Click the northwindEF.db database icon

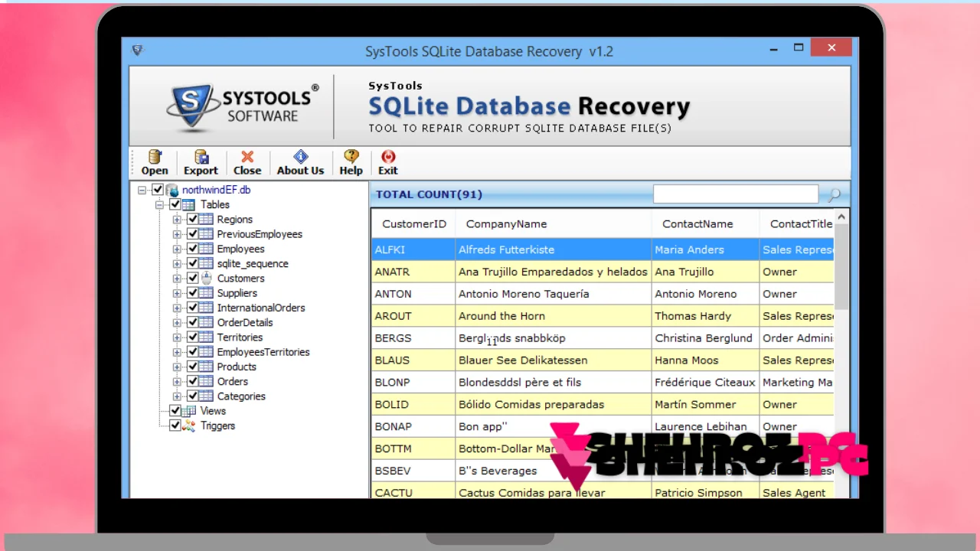click(x=172, y=190)
